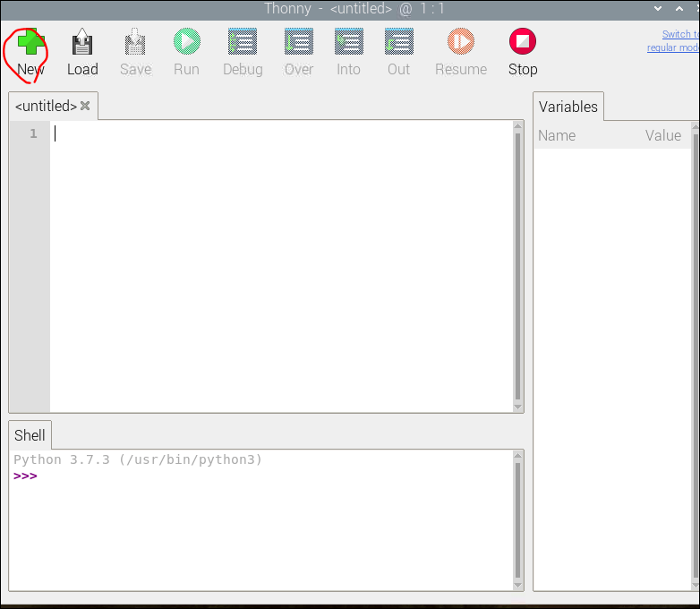Image resolution: width=700 pixels, height=609 pixels.
Task: Click the Name column header in Variables
Action: click(x=557, y=135)
